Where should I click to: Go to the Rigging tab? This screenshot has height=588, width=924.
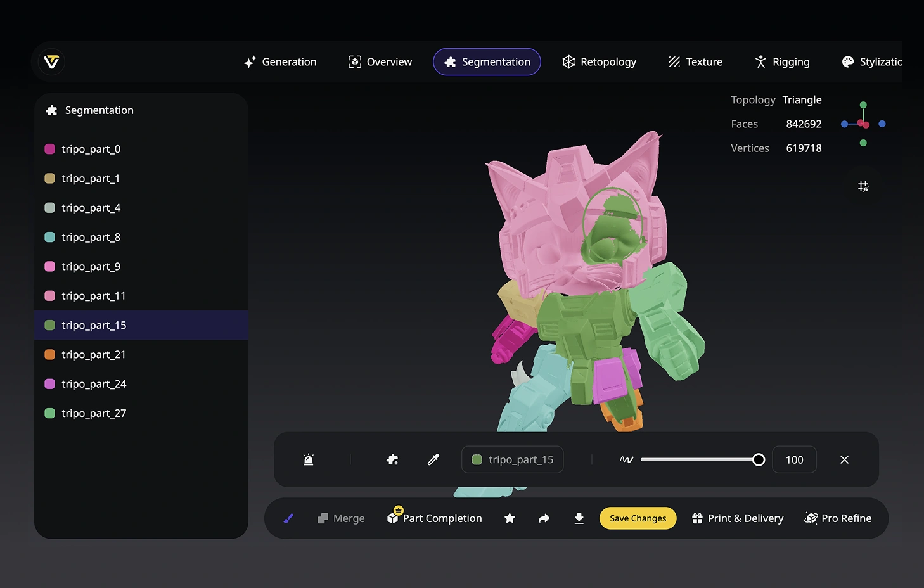[782, 62]
